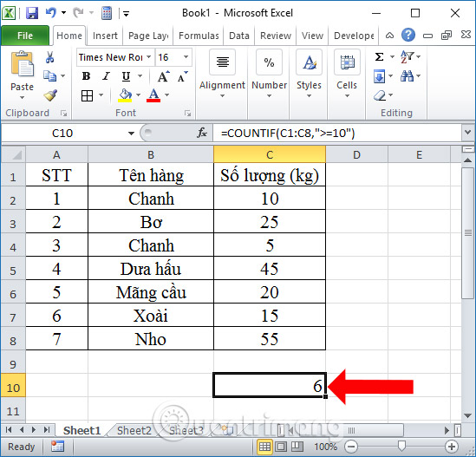Apply borders with the Borders icon

click(x=87, y=95)
